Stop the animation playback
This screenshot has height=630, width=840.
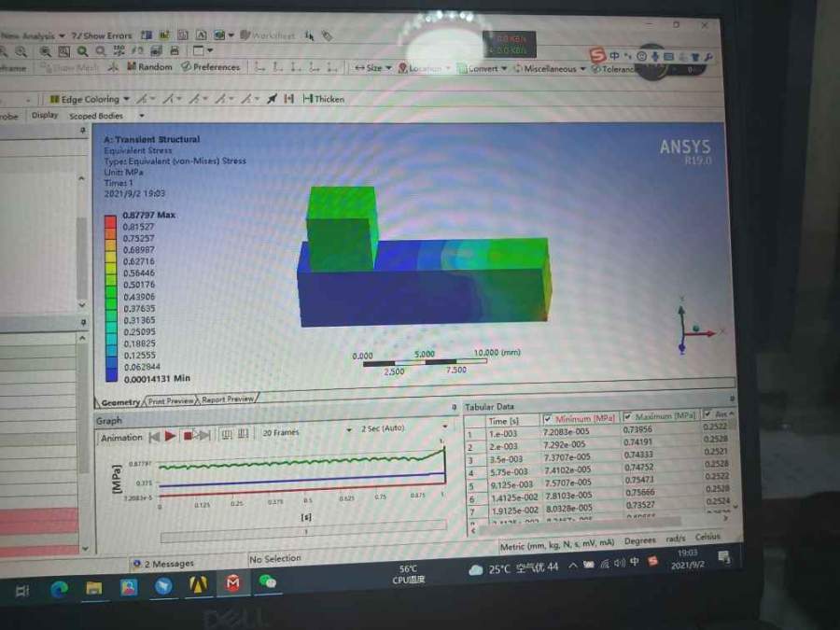(x=188, y=436)
